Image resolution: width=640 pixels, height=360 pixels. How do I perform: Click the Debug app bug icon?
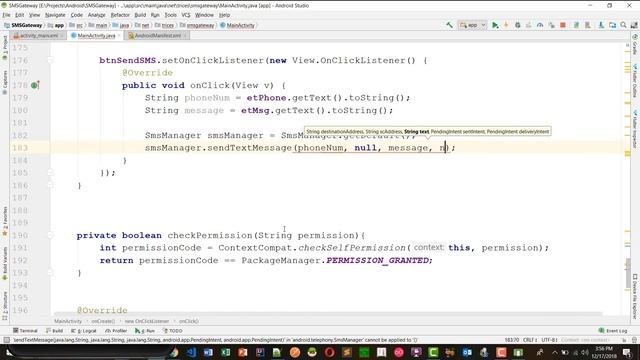coord(518,25)
